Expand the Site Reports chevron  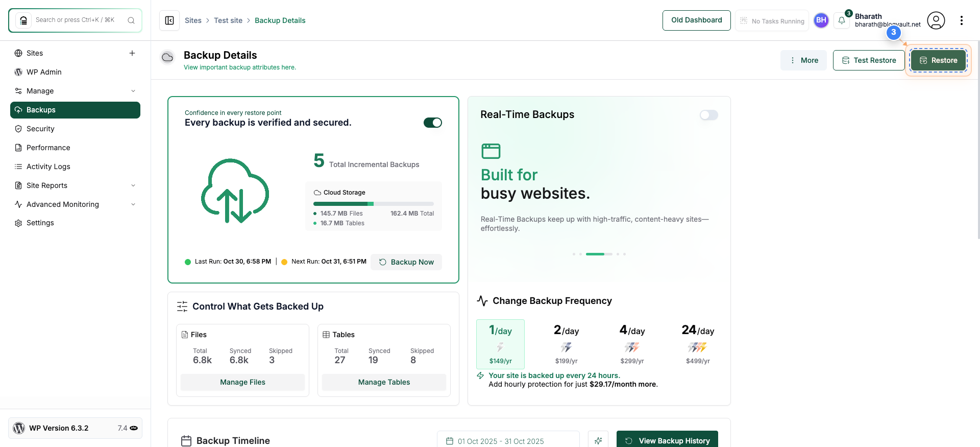coord(133,185)
